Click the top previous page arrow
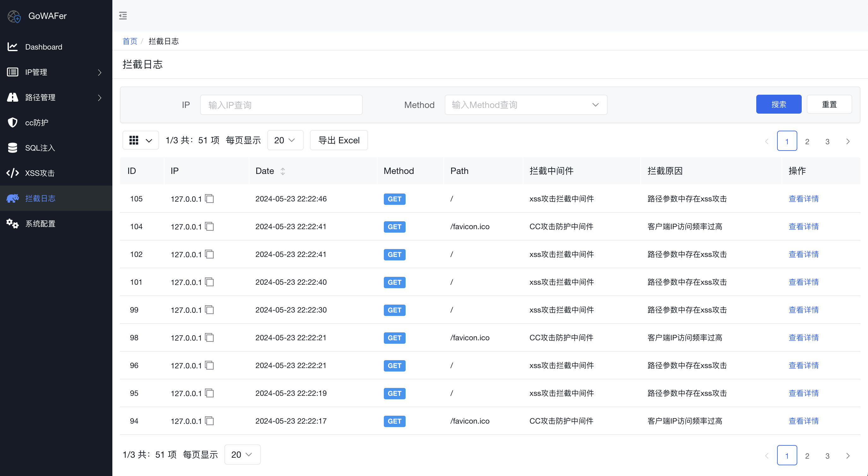868x476 pixels. pos(767,141)
